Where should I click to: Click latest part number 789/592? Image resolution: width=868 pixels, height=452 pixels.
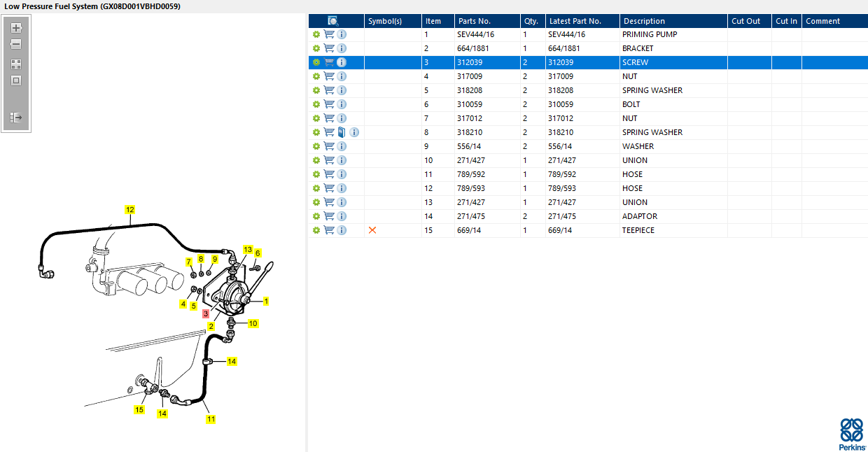coord(561,174)
